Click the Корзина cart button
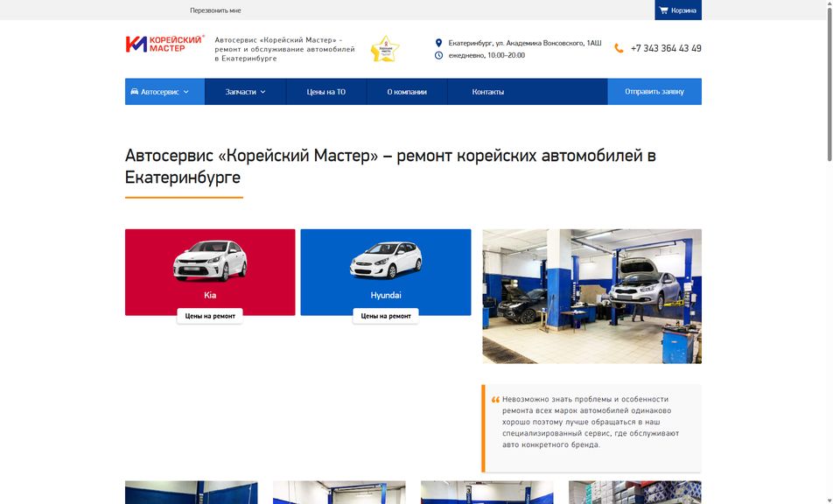 point(678,10)
